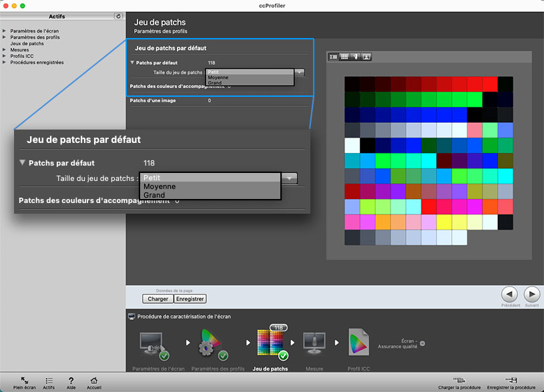Click the pure cyan patch ending the seventh row
The height and width of the screenshot is (392, 544).
505,176
